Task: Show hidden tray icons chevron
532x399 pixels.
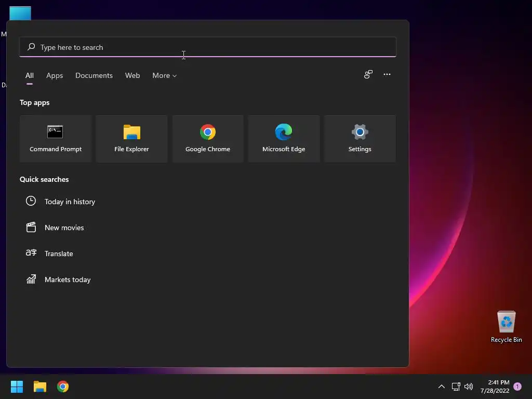Action: click(442, 387)
